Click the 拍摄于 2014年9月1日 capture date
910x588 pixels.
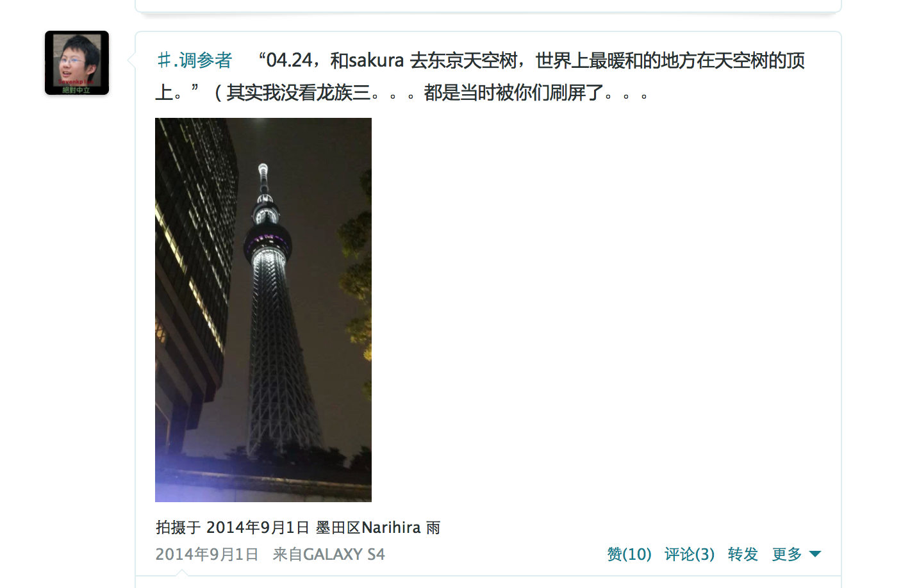(233, 527)
